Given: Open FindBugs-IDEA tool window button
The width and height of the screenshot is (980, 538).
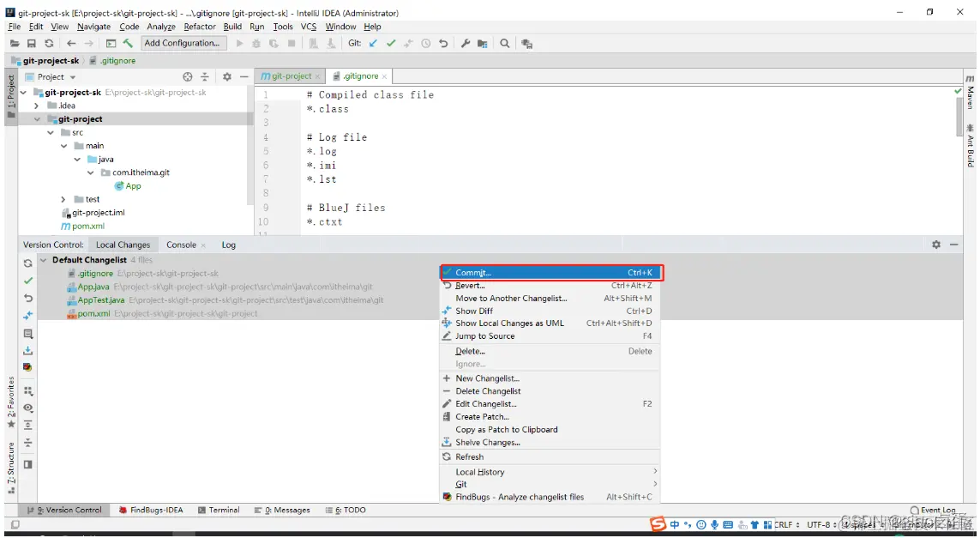Looking at the screenshot, I should click(151, 510).
